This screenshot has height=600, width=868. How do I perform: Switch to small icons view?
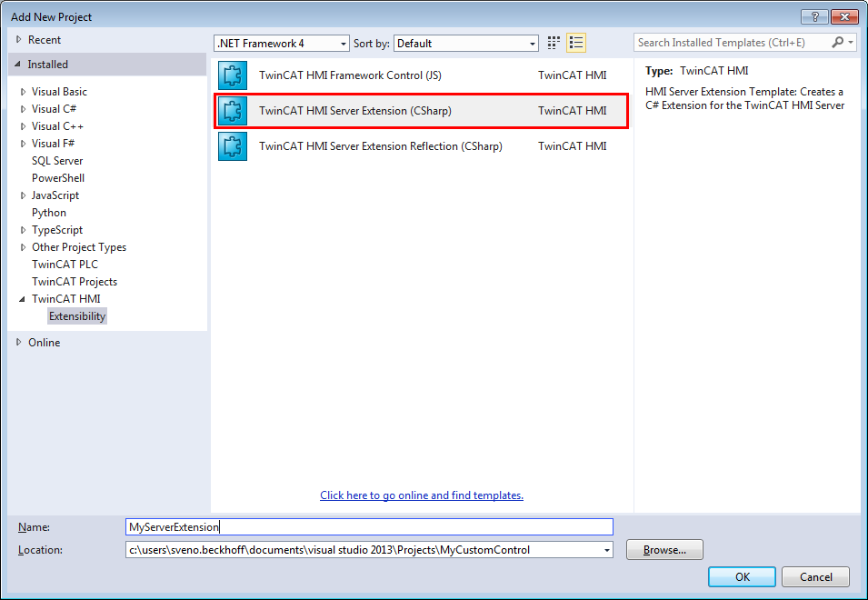[x=554, y=43]
